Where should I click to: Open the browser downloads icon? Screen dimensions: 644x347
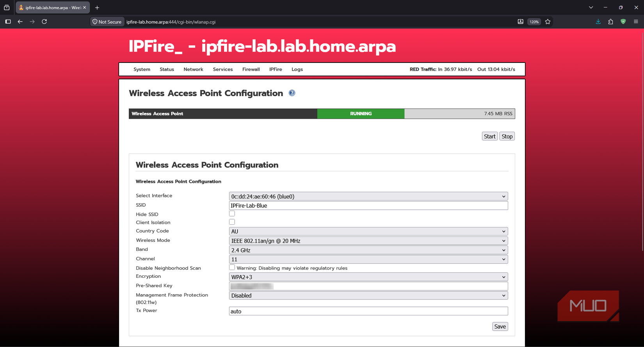598,22
